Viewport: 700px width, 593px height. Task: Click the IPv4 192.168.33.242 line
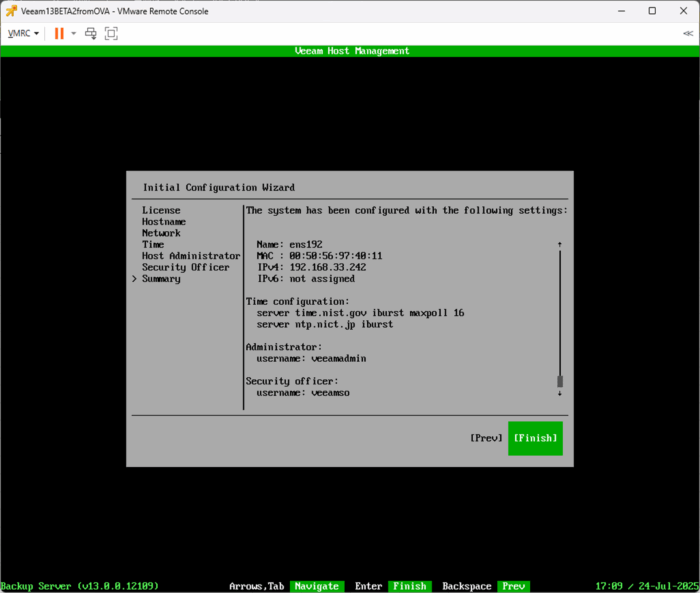(x=312, y=267)
